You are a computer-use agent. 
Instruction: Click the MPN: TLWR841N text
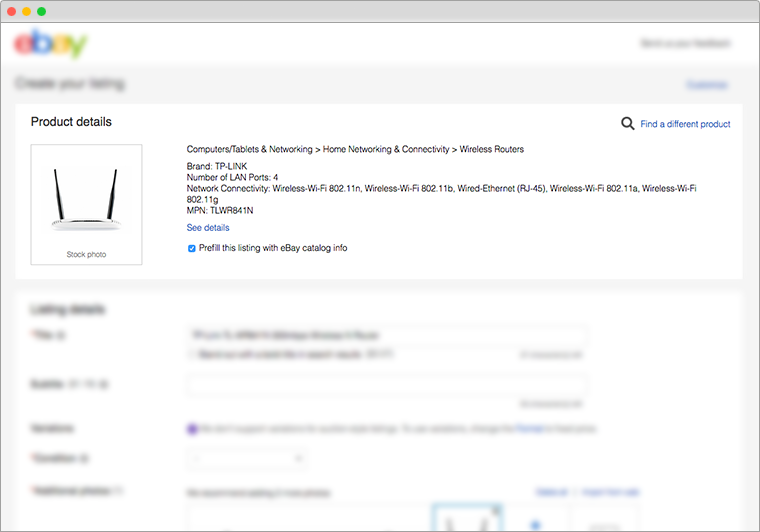(x=220, y=211)
